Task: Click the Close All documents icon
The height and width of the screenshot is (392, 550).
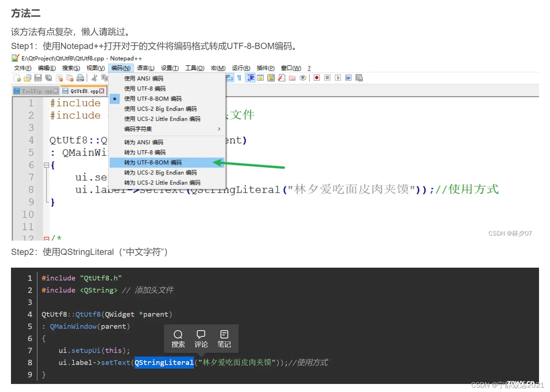Action: (70, 78)
